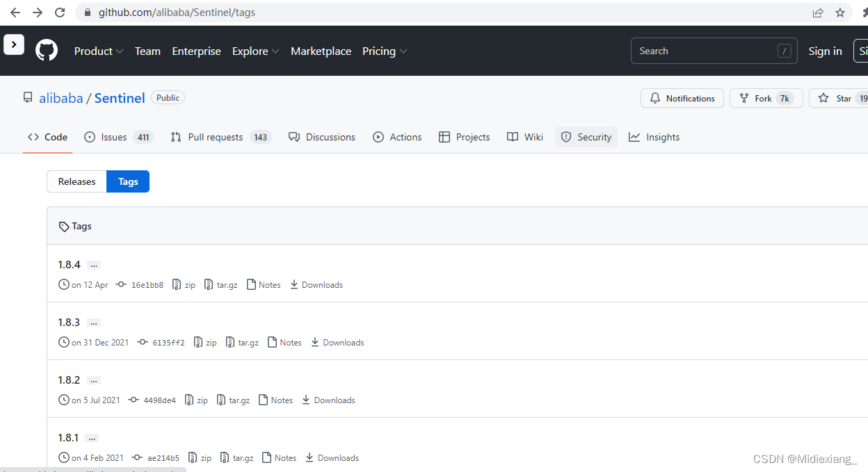Expand ellipsis details for tag 1.8.2

pos(94,381)
